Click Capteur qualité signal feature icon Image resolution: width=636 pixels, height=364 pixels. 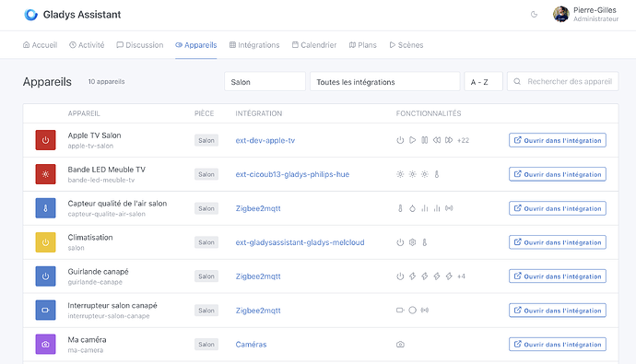click(x=449, y=208)
